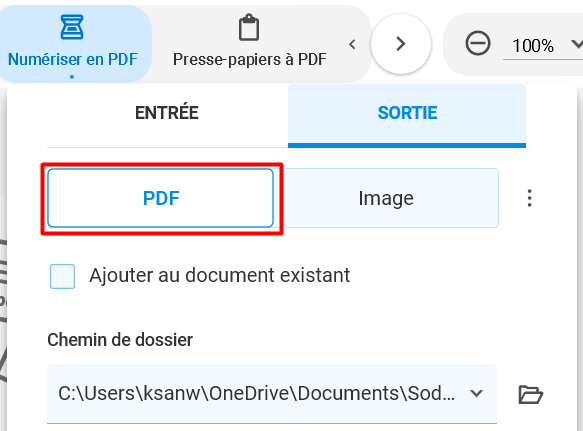
Task: Click the folder path text field
Action: pyautogui.click(x=272, y=394)
